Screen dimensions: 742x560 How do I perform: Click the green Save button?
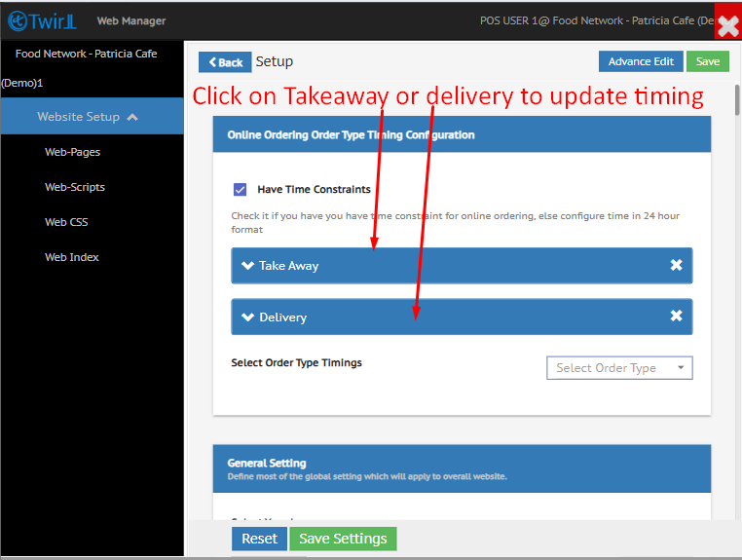click(707, 61)
